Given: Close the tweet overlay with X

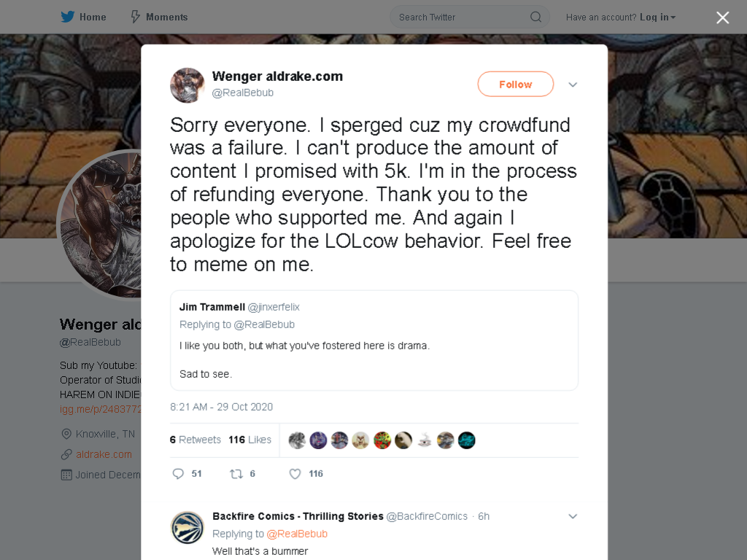Looking at the screenshot, I should 722,17.
